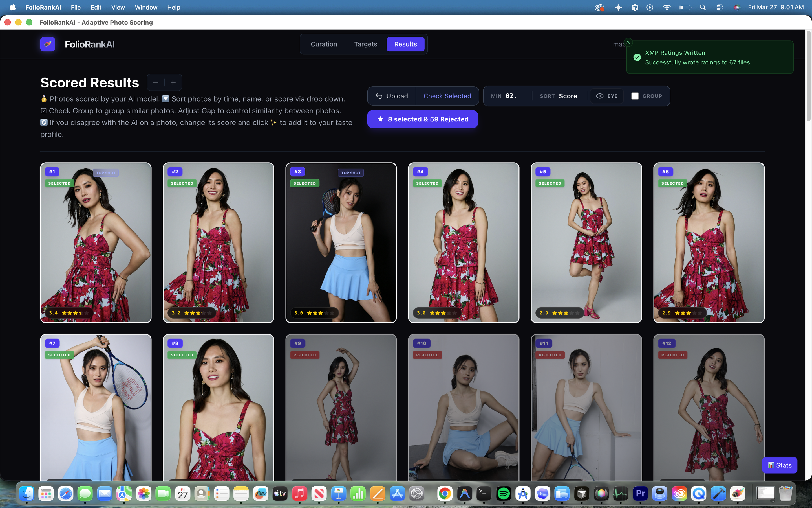Open photo #5 full-body thumbnail
Image resolution: width=812 pixels, height=508 pixels.
pyautogui.click(x=586, y=243)
